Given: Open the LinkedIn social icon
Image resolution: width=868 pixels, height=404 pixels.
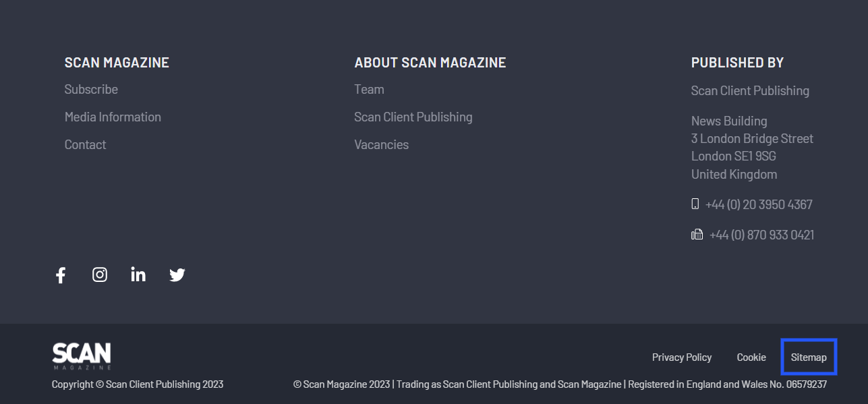Looking at the screenshot, I should point(138,275).
